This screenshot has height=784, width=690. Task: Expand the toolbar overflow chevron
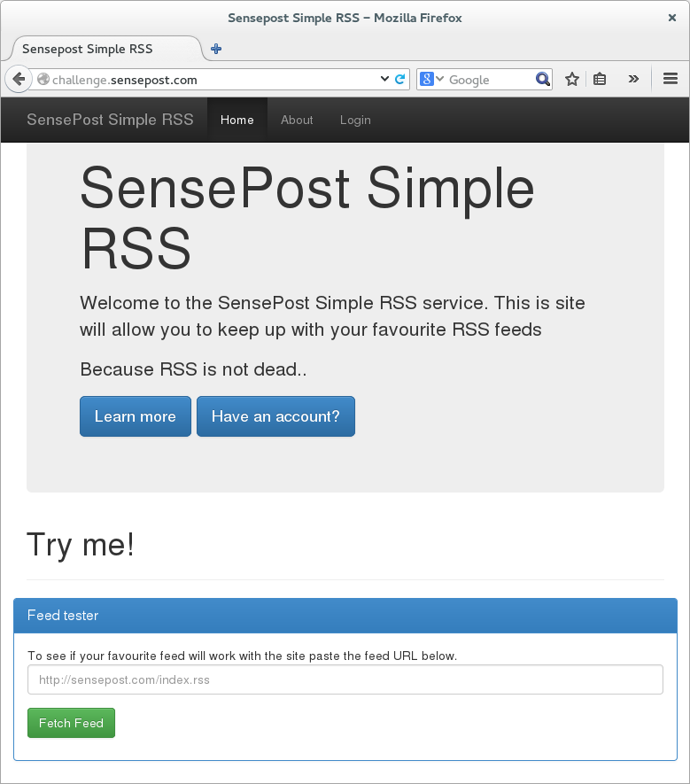coord(633,80)
